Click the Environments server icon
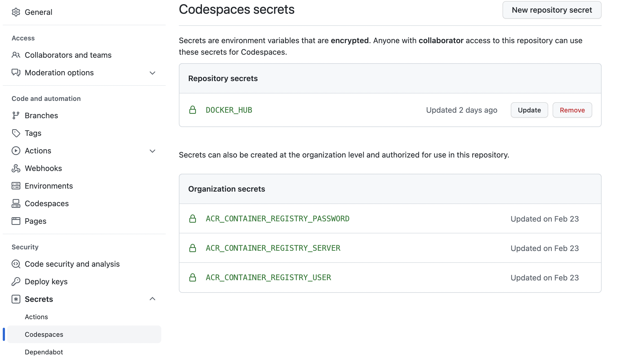Viewport: 617px width, 364px height. coord(16,186)
